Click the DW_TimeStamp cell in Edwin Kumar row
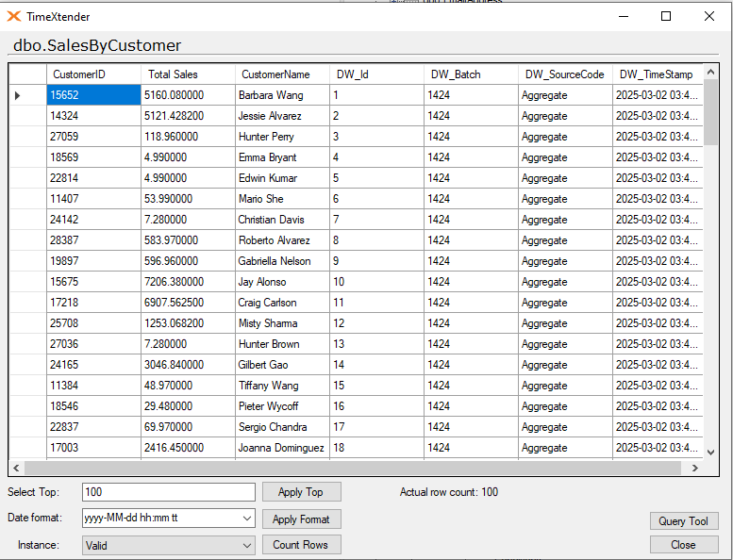Image resolution: width=733 pixels, height=560 pixels. pyautogui.click(x=658, y=178)
